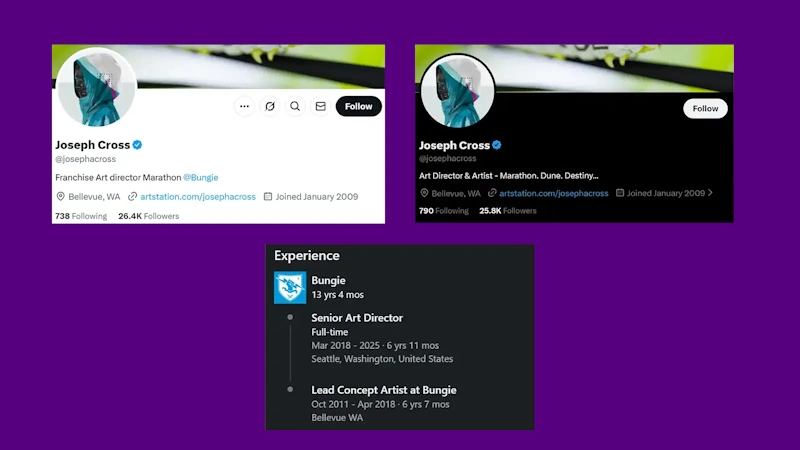This screenshot has width=800, height=450.
Task: Click the Grok profile summary icon
Action: point(270,106)
